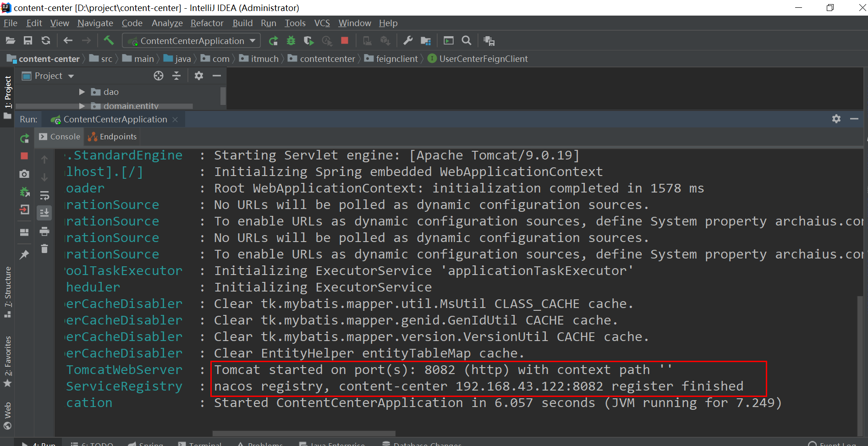Image resolution: width=868 pixels, height=446 pixels.
Task: Close the ContentCenterApplication run tab
Action: [x=175, y=120]
